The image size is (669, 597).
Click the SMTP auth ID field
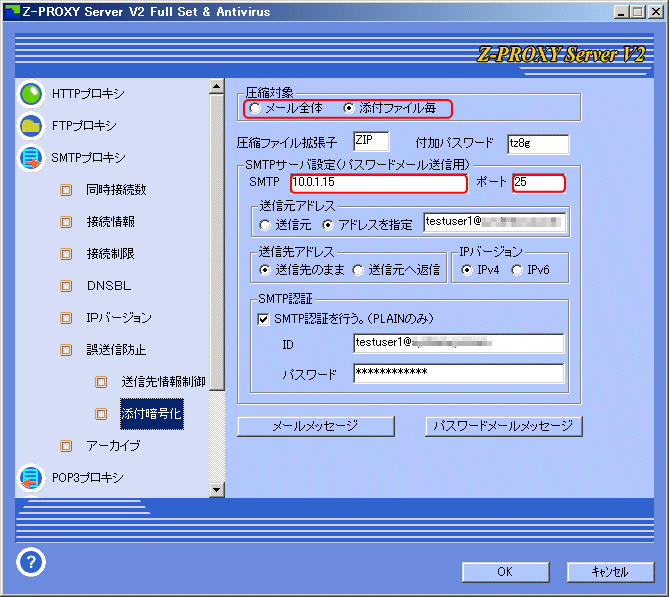coord(459,344)
